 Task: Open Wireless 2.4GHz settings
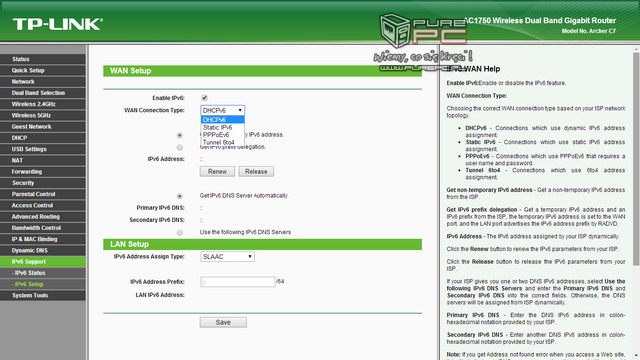point(43,104)
